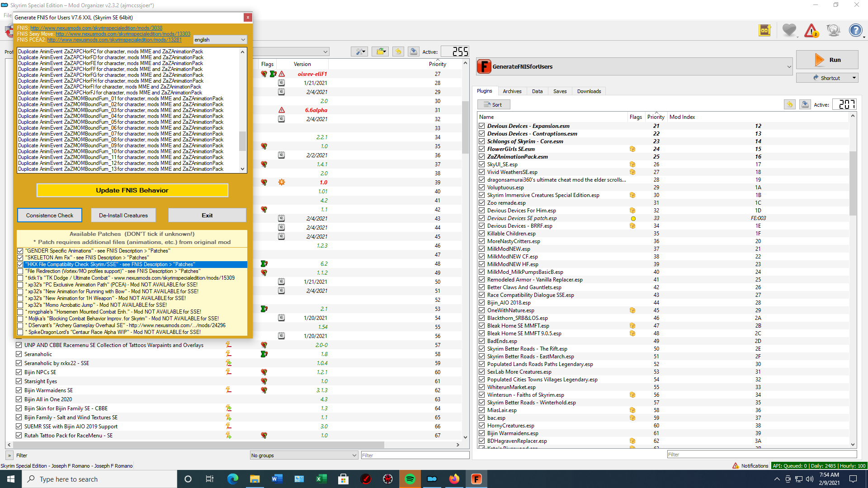868x488 pixels.
Task: Click restore backup icon in Plugins panel
Action: [x=790, y=105]
